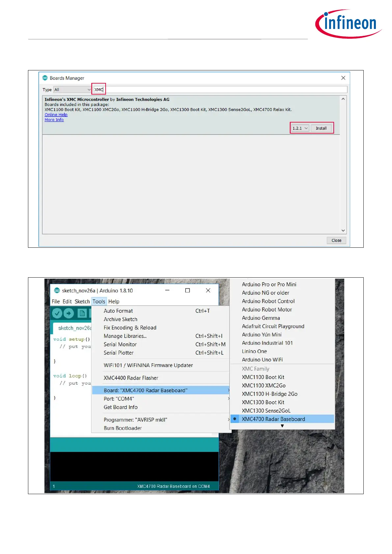The image size is (392, 554).
Task: Choose Auto Format from Tools menu
Action: tap(161, 311)
